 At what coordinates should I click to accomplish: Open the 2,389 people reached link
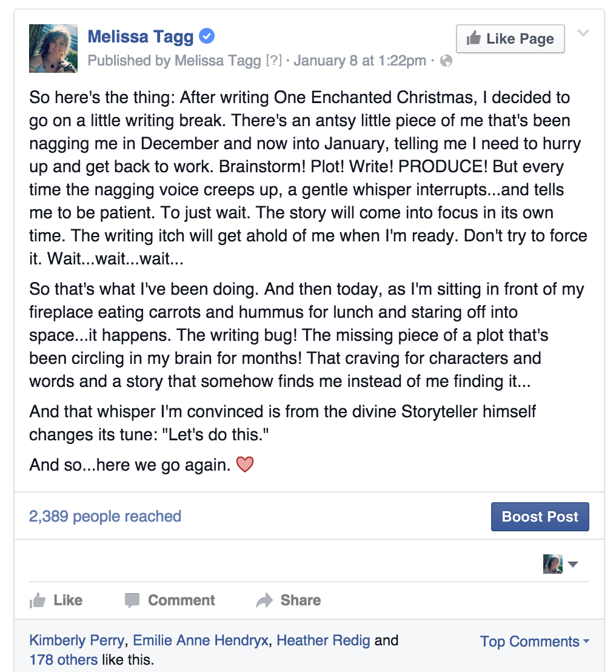(105, 516)
